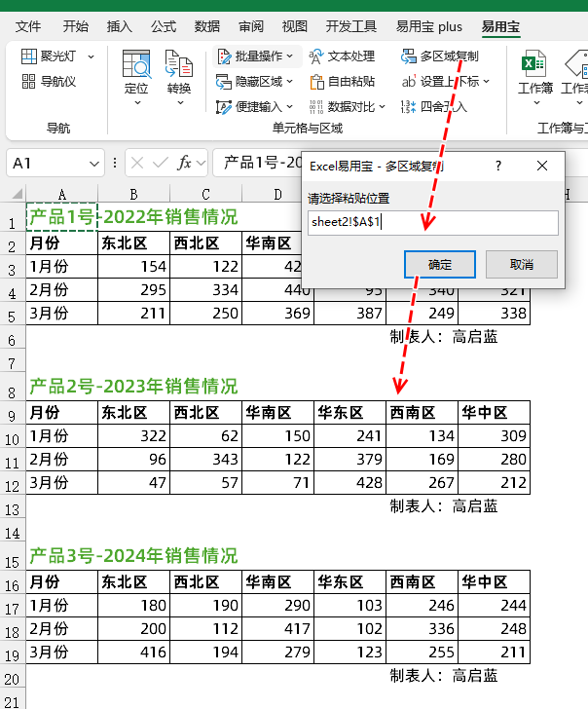This screenshot has height=709, width=588.
Task: Open the Name Box dropdown arrow
Action: point(94,164)
